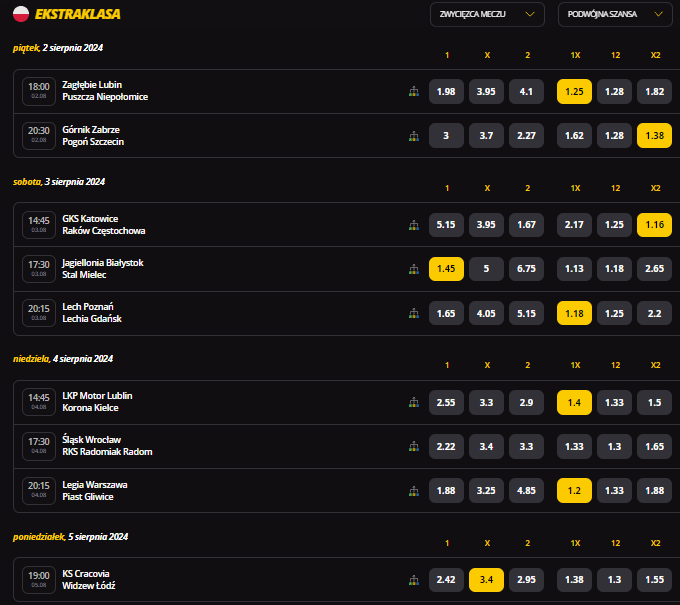Image resolution: width=680 pixels, height=605 pixels.
Task: Expand the Podwójna szansa dropdown
Action: (615, 14)
